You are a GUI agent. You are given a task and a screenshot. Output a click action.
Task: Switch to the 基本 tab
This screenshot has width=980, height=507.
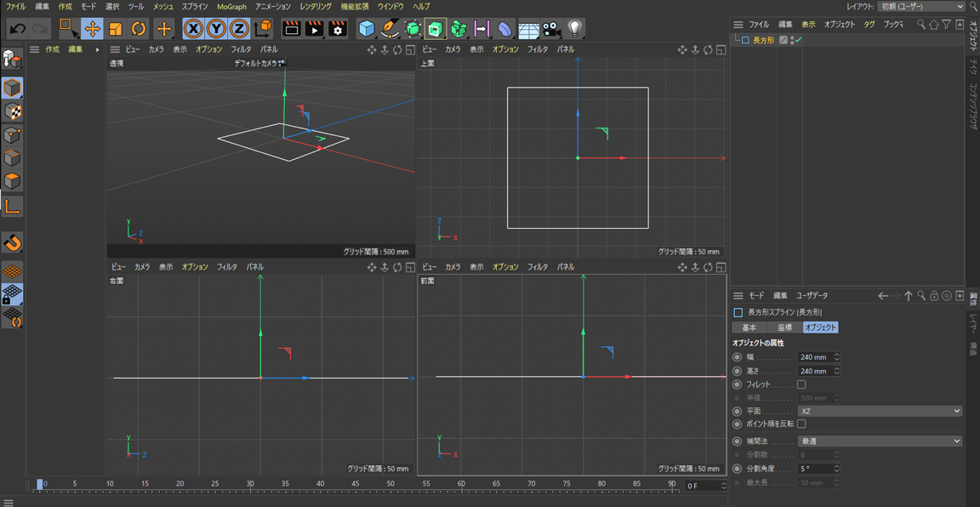(x=749, y=328)
